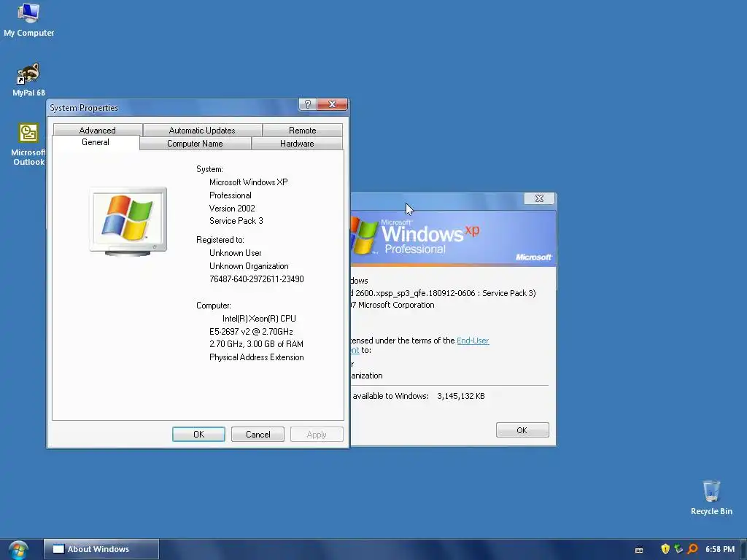
Task: Click the 'Registered to:' label
Action: tap(220, 240)
